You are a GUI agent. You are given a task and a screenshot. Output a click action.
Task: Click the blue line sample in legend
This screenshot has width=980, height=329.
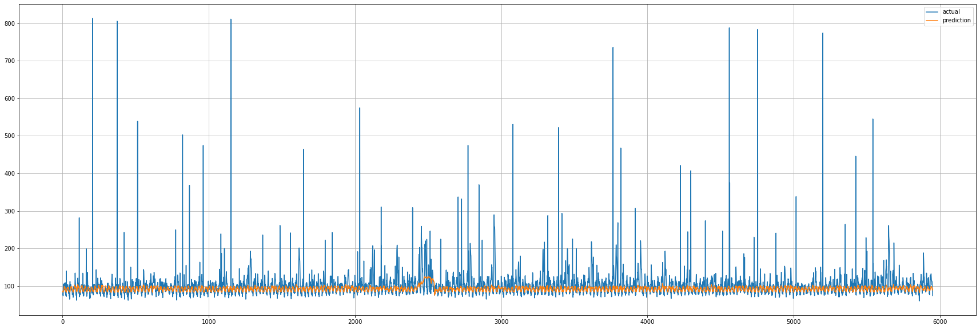pyautogui.click(x=933, y=12)
